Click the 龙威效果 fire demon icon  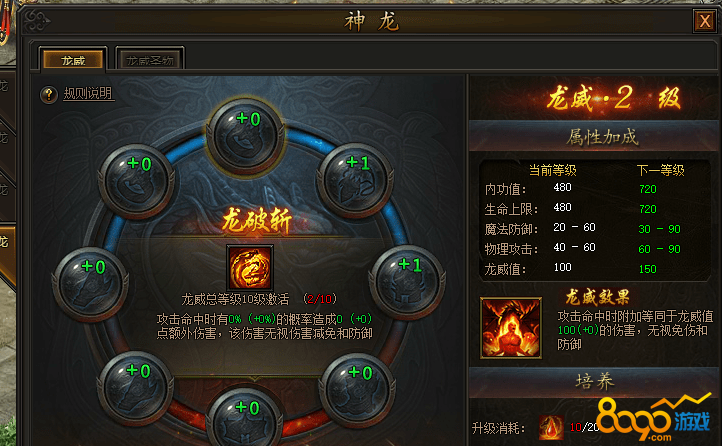pos(511,328)
